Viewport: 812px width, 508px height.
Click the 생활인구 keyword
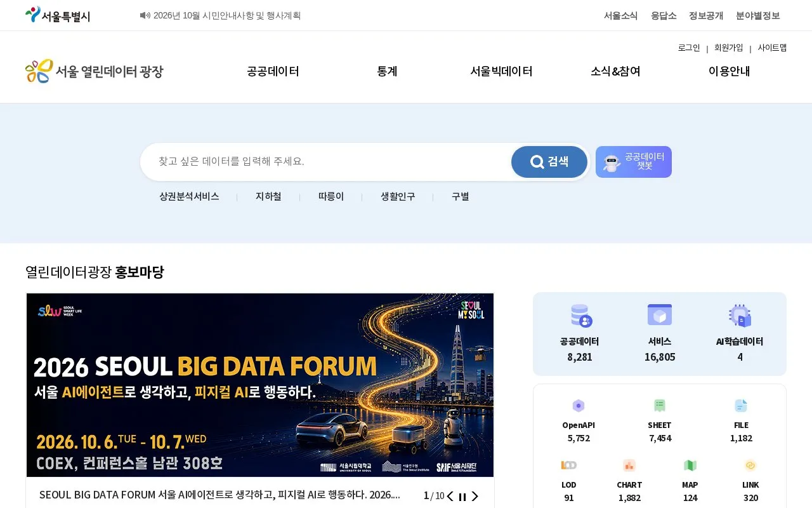(398, 197)
